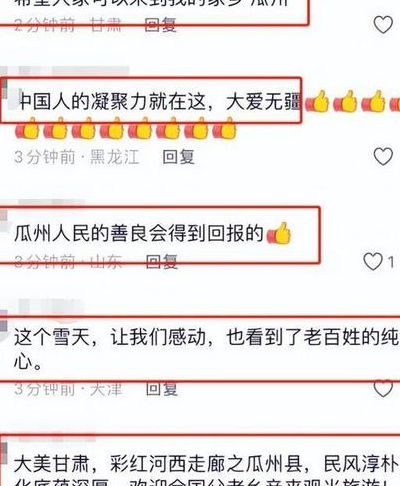Like the Gansu comment with heart icon

pos(383,24)
